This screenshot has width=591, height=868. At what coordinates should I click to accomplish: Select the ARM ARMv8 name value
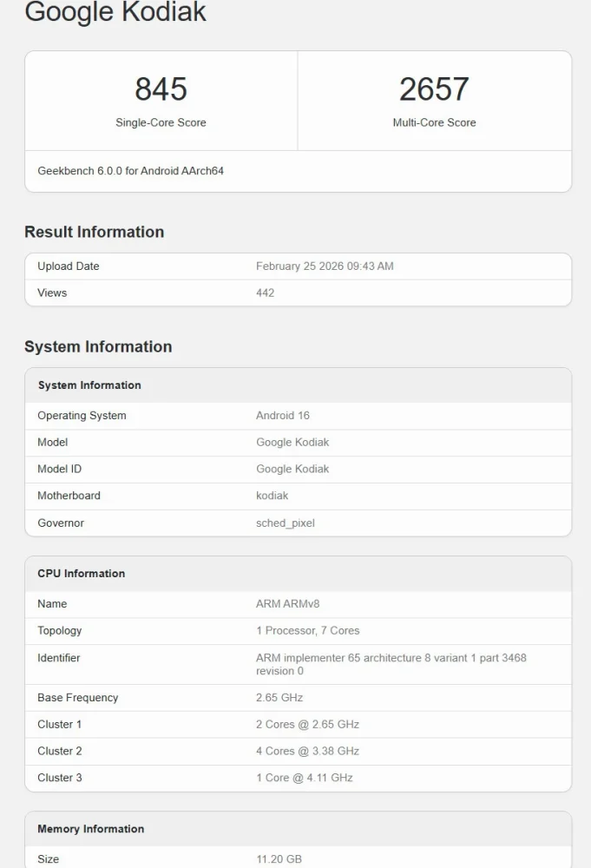click(287, 604)
